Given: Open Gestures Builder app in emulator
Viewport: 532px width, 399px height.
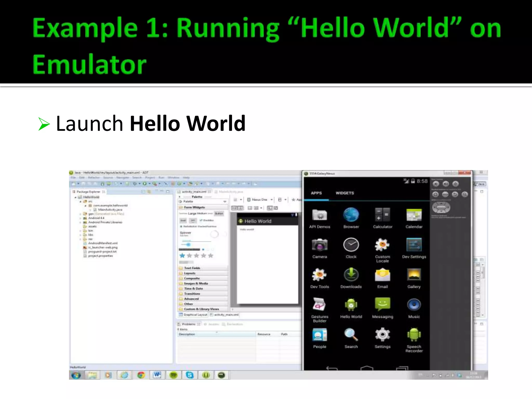Looking at the screenshot, I should click(320, 310).
